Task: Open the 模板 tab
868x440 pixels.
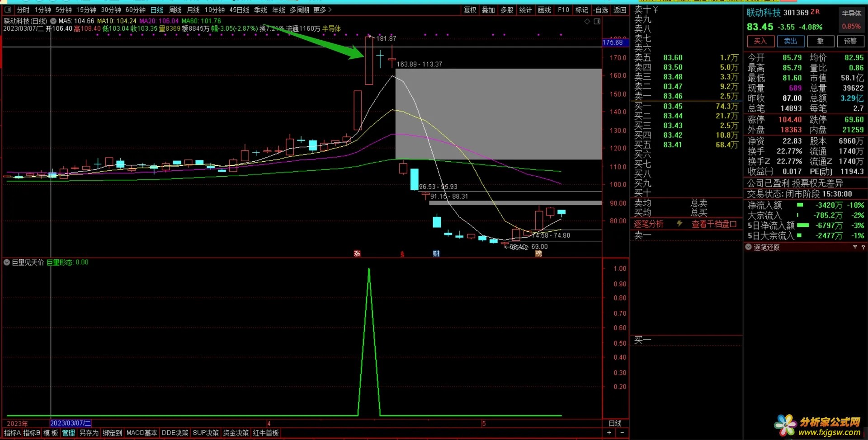Action: point(51,433)
